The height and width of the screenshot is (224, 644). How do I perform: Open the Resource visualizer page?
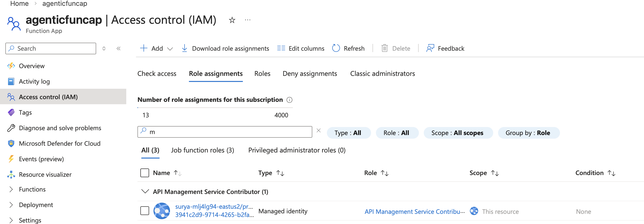click(45, 174)
